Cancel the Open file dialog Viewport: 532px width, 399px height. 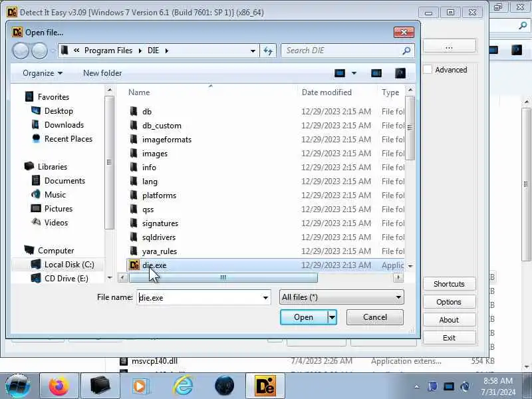375,317
